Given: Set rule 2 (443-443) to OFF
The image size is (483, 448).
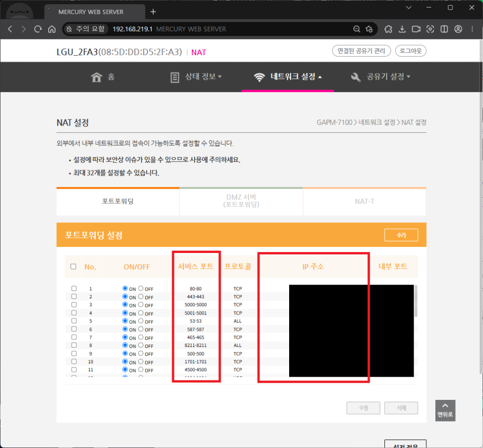Looking at the screenshot, I should point(141,296).
